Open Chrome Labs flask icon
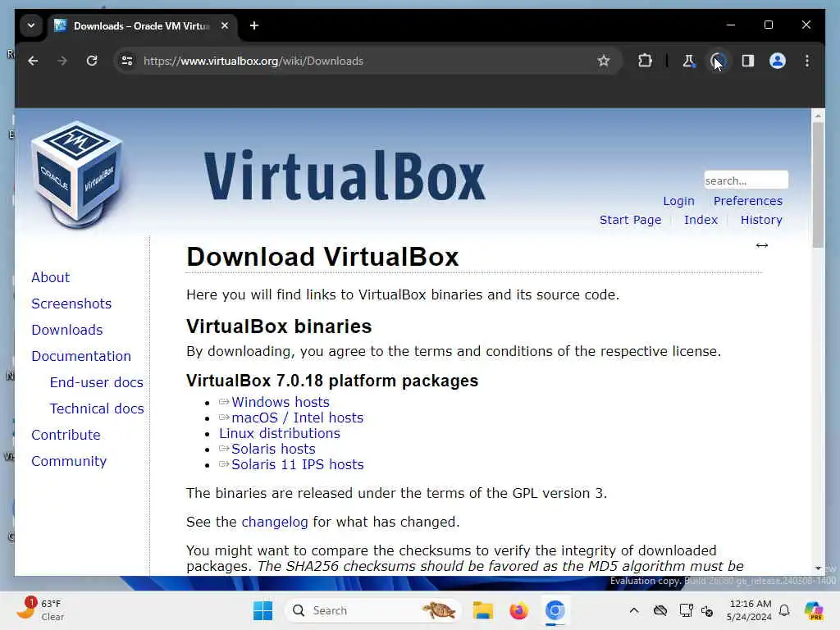The image size is (840, 630). [688, 61]
